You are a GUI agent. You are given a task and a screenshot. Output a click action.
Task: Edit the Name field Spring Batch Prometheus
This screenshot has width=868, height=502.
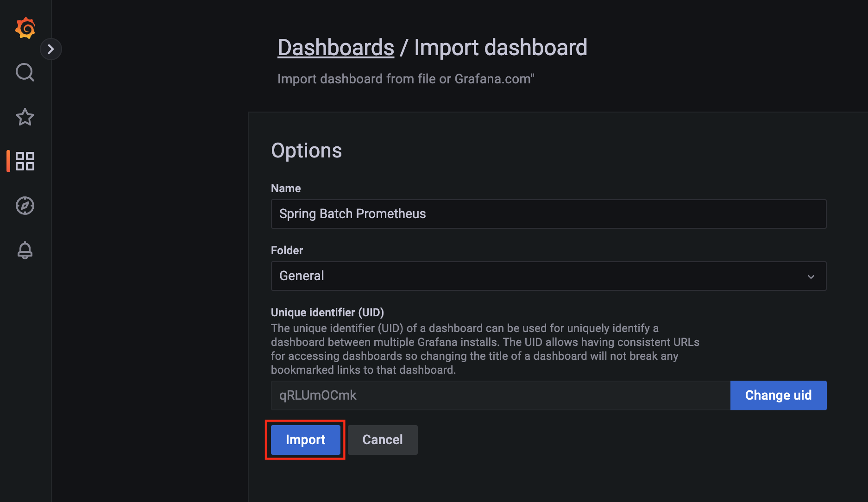[x=548, y=214]
